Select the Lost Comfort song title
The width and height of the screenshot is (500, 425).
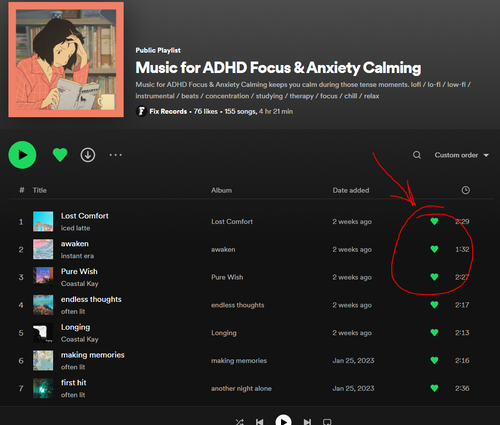(85, 216)
